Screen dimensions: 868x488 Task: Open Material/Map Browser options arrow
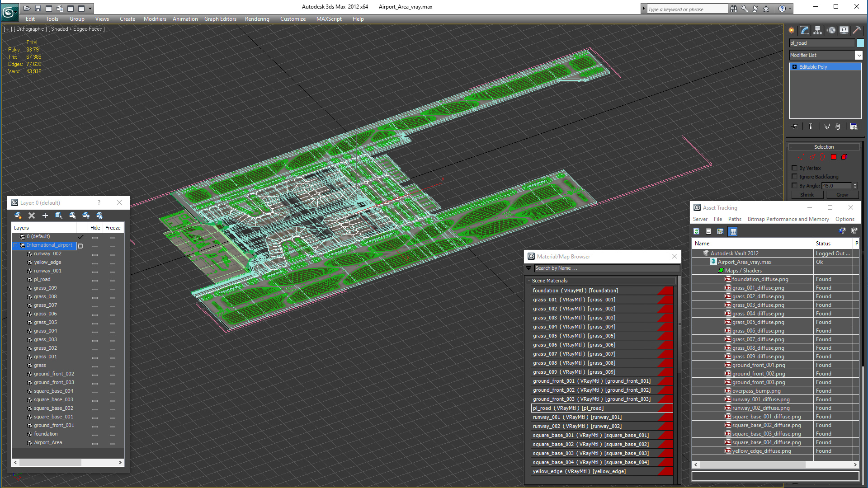(529, 268)
